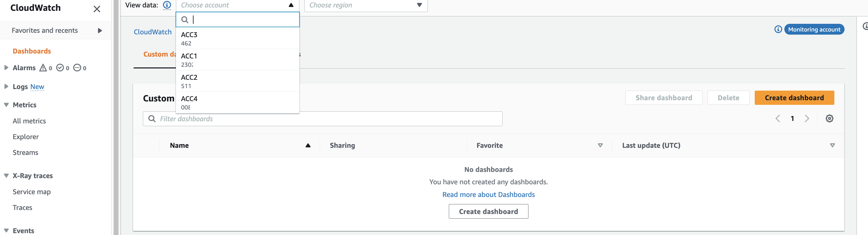This screenshot has height=235, width=868.
Task: Open Explorer under Metrics
Action: click(x=26, y=137)
